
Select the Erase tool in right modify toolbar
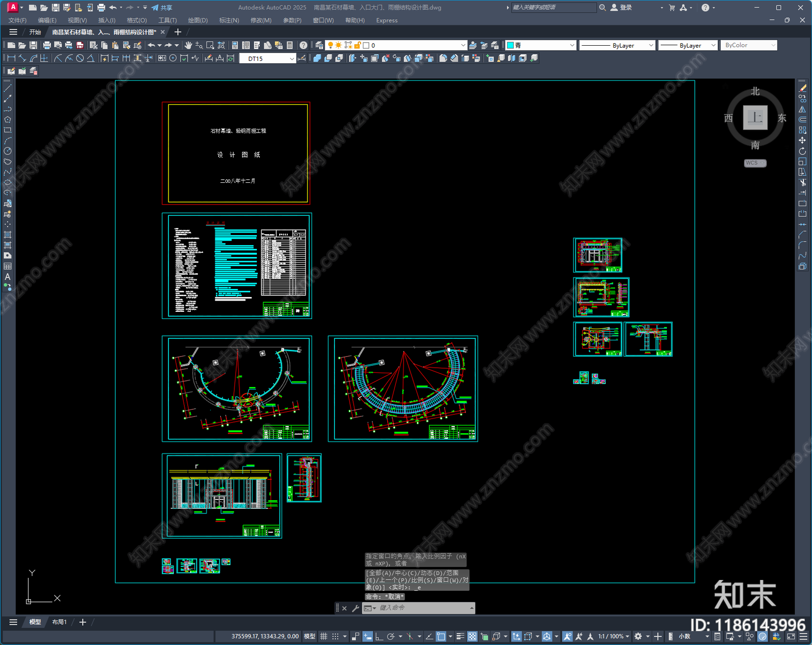click(x=802, y=88)
